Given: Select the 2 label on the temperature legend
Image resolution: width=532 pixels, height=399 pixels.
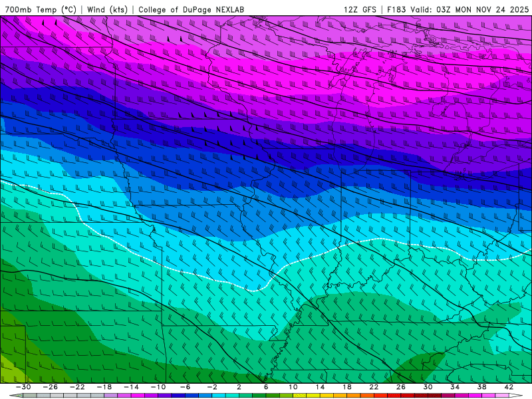Looking at the screenshot, I should coord(239,387).
